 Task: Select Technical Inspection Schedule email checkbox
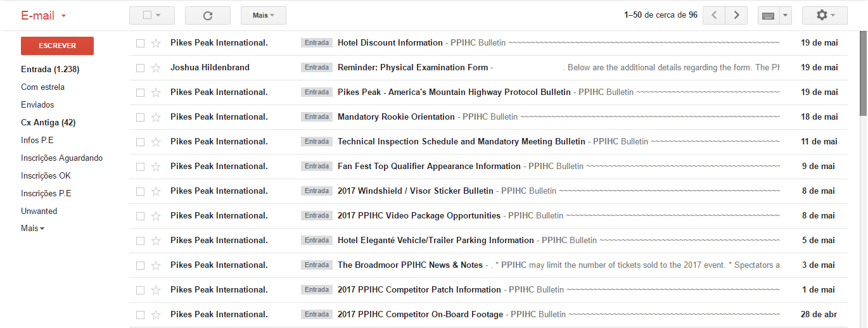pyautogui.click(x=140, y=142)
